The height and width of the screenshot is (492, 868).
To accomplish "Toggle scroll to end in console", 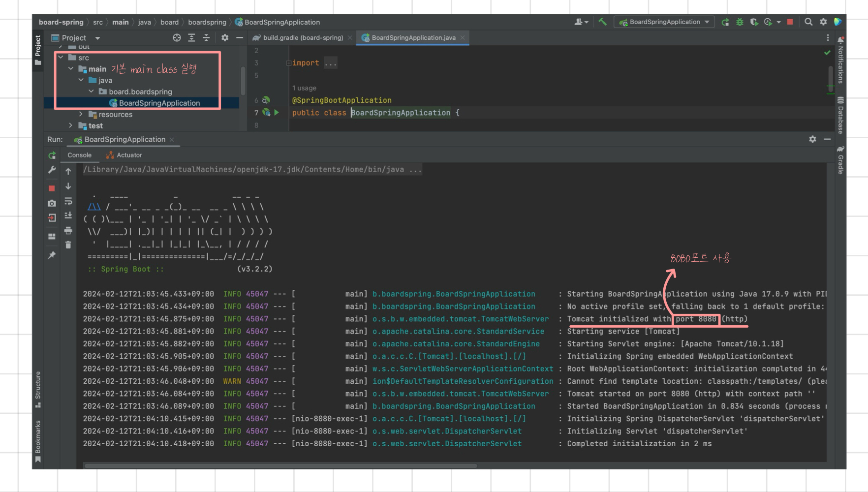I will click(x=68, y=215).
